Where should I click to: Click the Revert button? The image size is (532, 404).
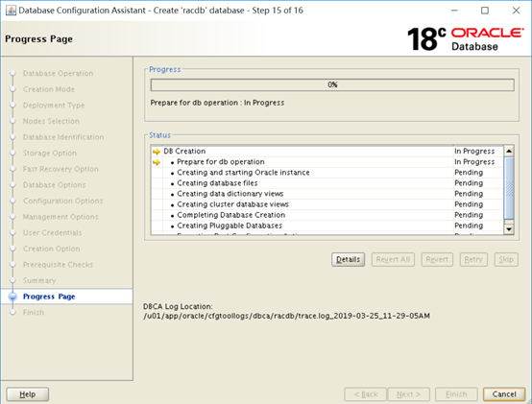pos(437,260)
